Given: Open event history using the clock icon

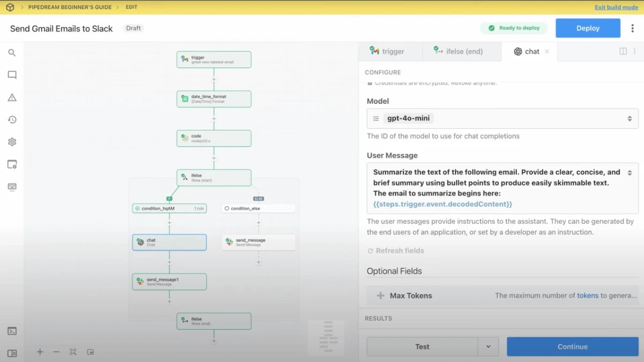Looking at the screenshot, I should pos(12,119).
